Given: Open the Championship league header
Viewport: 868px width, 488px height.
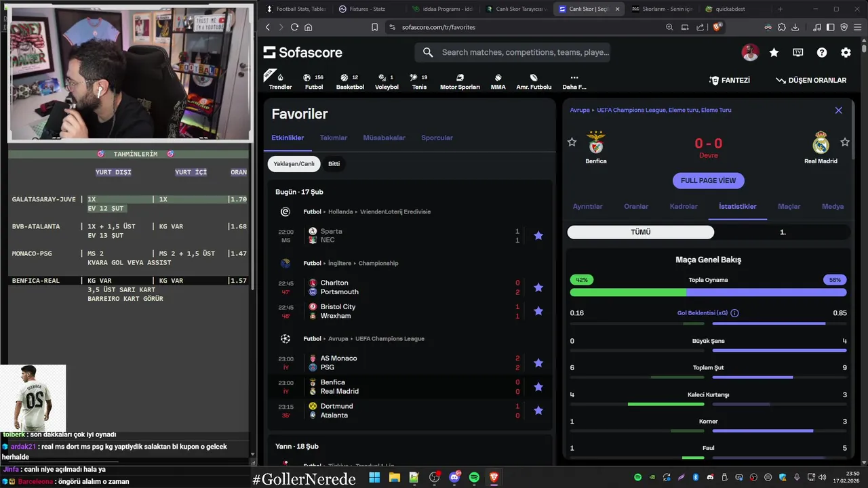Looking at the screenshot, I should point(378,263).
